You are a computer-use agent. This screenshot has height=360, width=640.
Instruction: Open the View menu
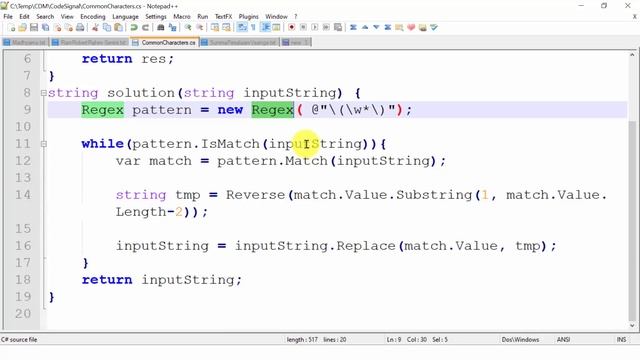point(67,17)
